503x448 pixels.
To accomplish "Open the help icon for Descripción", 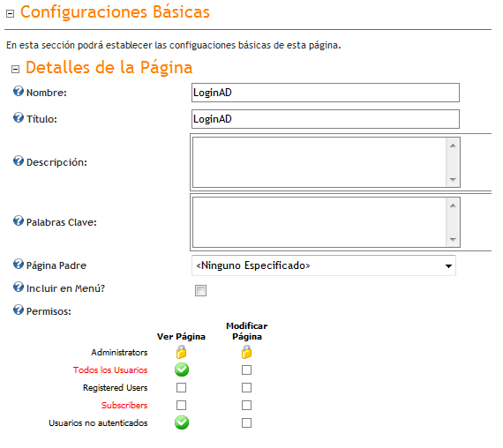I will [x=19, y=161].
